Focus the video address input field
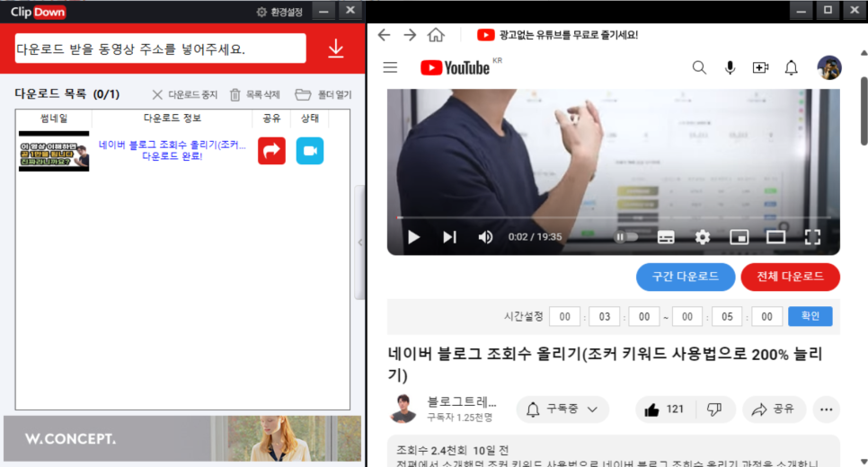The image size is (868, 467). pos(161,48)
